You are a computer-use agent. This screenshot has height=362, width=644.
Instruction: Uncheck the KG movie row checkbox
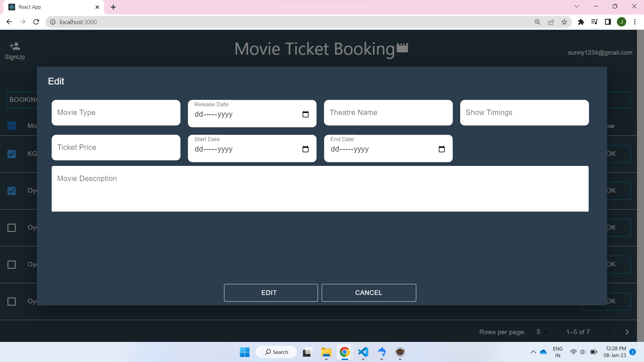11,154
